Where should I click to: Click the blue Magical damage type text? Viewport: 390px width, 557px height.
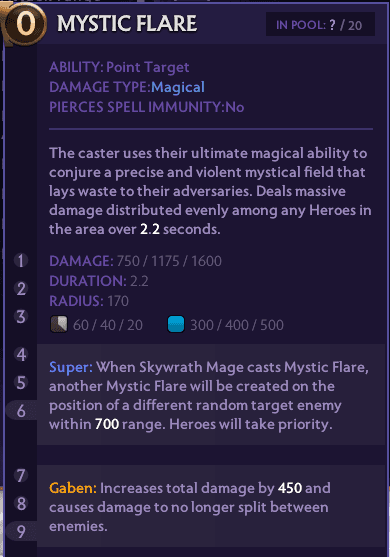178,87
